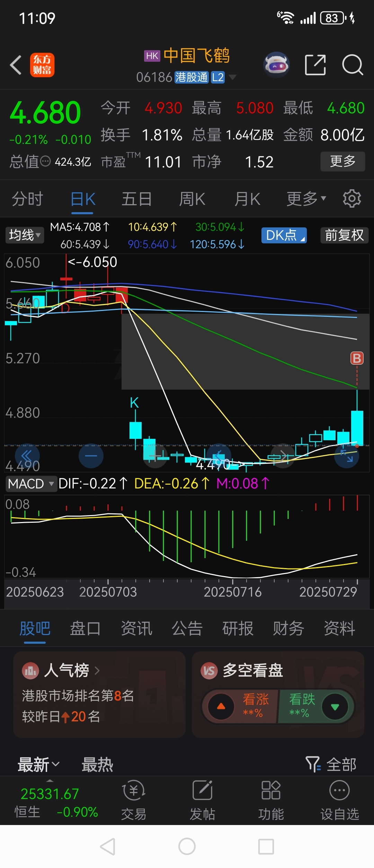Viewport: 374px width, 868px height.
Task: Expand stock code dropdown triangle
Action: click(233, 77)
